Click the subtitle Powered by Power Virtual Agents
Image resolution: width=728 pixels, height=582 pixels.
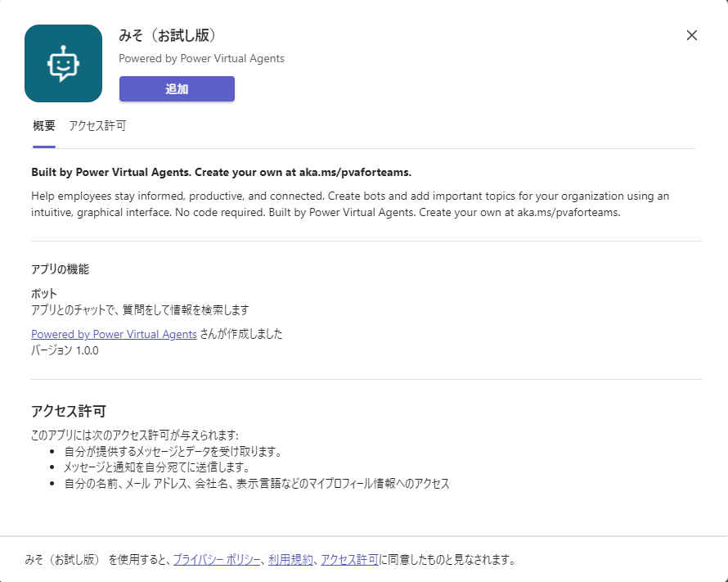tap(201, 58)
